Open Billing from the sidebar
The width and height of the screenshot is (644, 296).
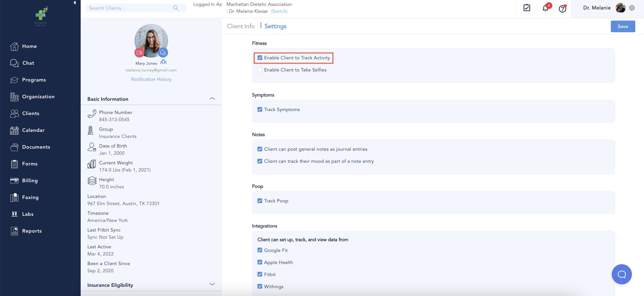[x=30, y=181]
